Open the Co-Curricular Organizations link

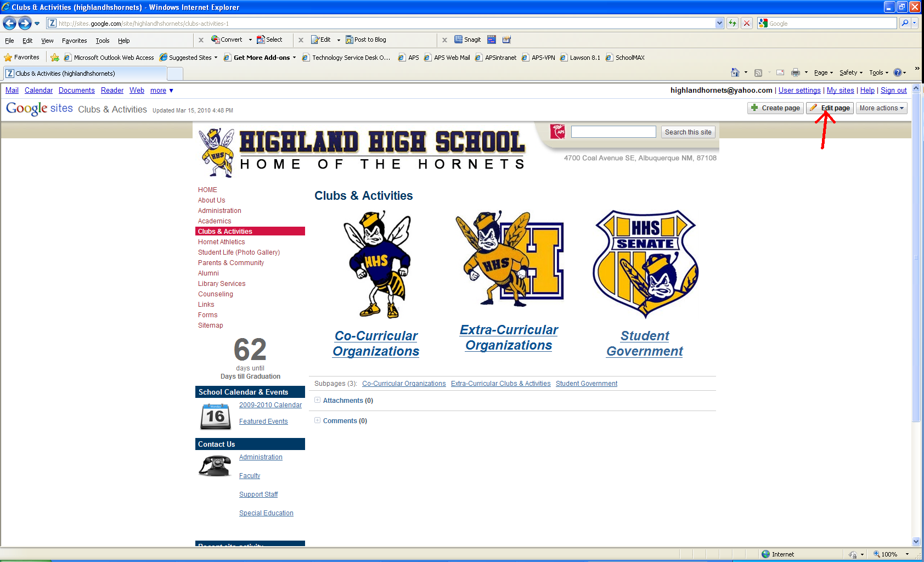(376, 344)
